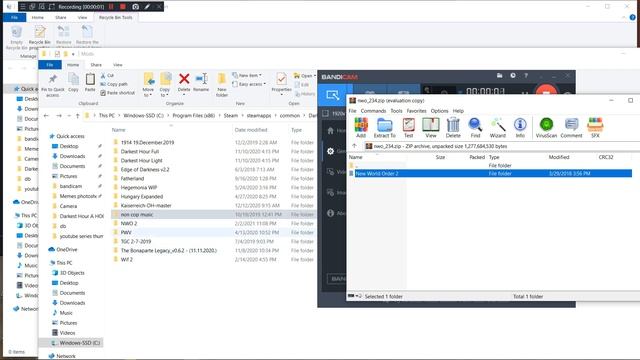
Task: Run the Test archive tool in WinRAR
Action: (409, 127)
